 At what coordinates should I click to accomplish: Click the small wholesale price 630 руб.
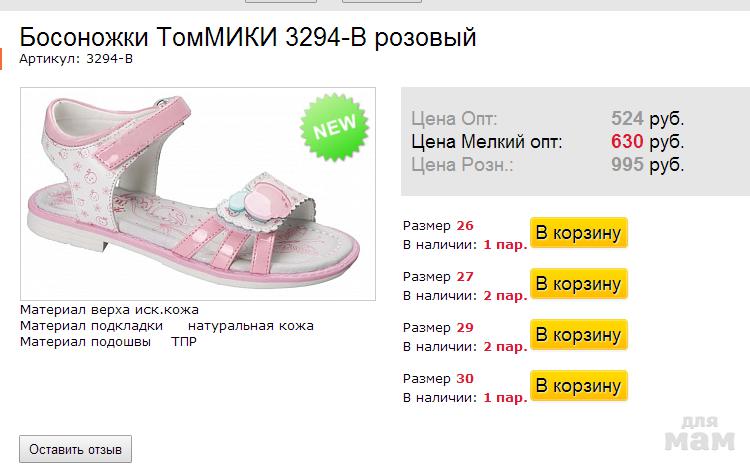[x=647, y=142]
